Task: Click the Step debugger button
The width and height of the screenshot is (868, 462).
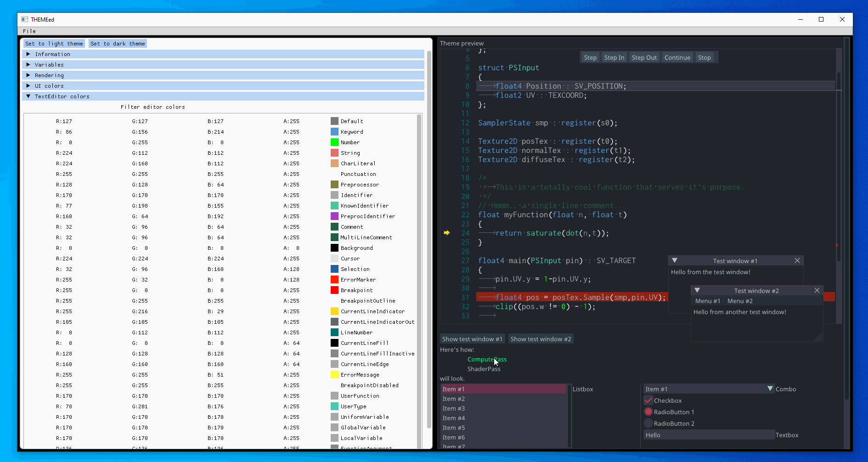Action: pyautogui.click(x=590, y=57)
